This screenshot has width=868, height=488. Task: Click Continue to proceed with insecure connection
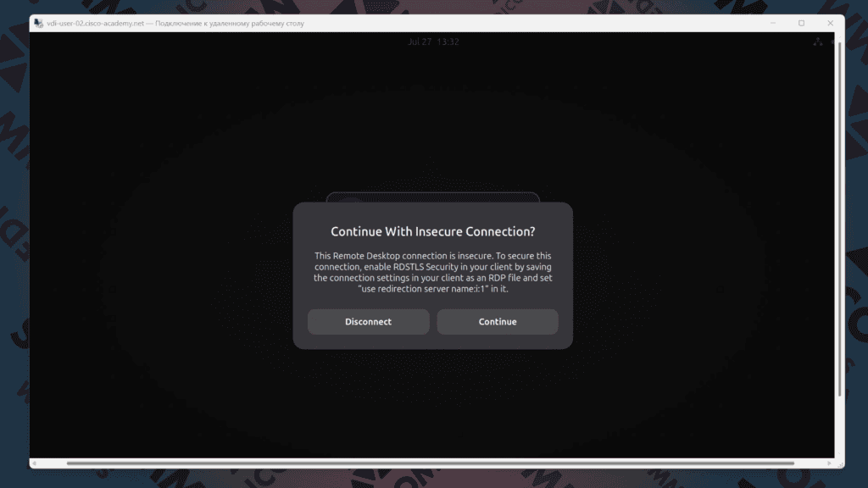pyautogui.click(x=497, y=321)
